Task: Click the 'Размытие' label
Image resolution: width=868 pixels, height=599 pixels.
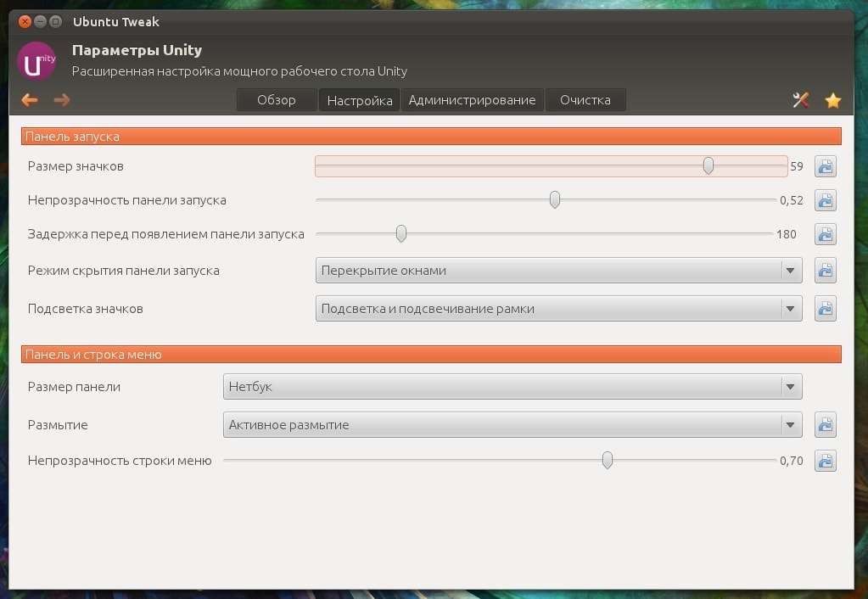Action: tap(58, 425)
